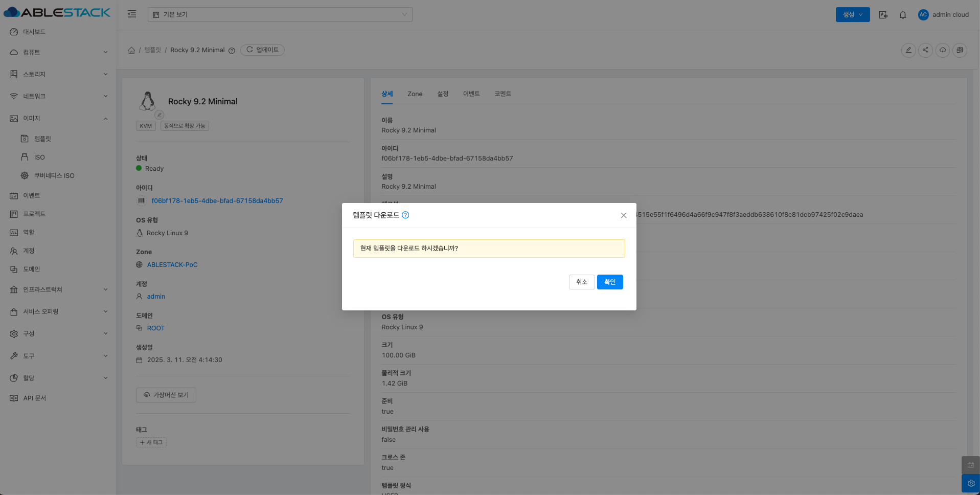Switch to the Zone tab
980x495 pixels.
(x=415, y=94)
